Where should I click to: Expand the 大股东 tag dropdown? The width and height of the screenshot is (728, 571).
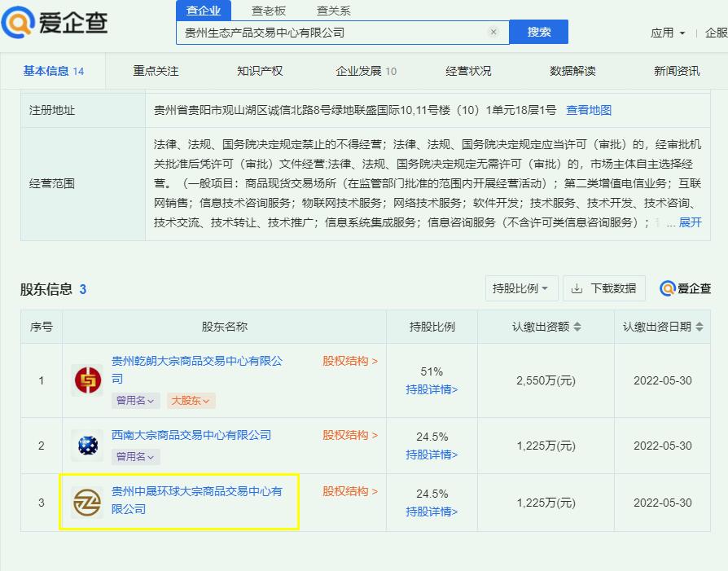191,401
